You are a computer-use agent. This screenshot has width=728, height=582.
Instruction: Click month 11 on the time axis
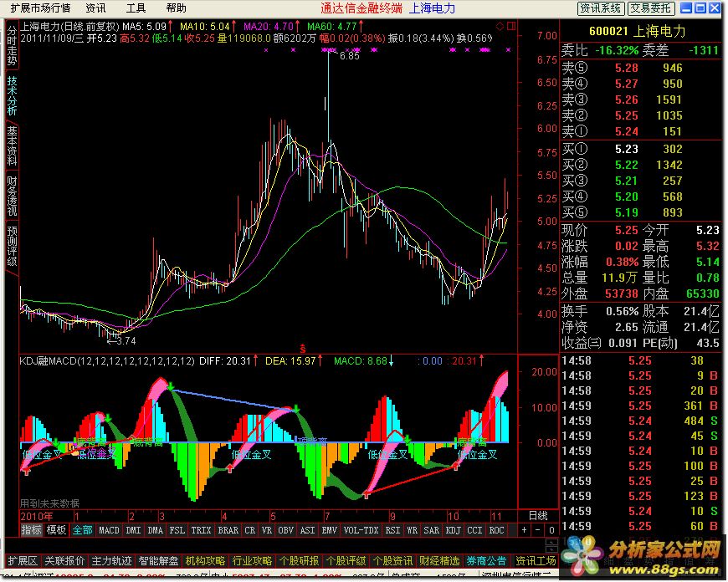(496, 516)
